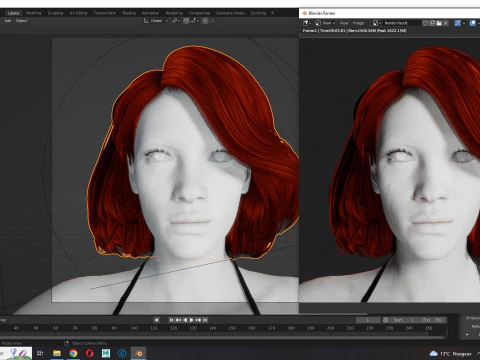Jump to previous keyframe in timeline
480x360 pixels.
(178, 320)
